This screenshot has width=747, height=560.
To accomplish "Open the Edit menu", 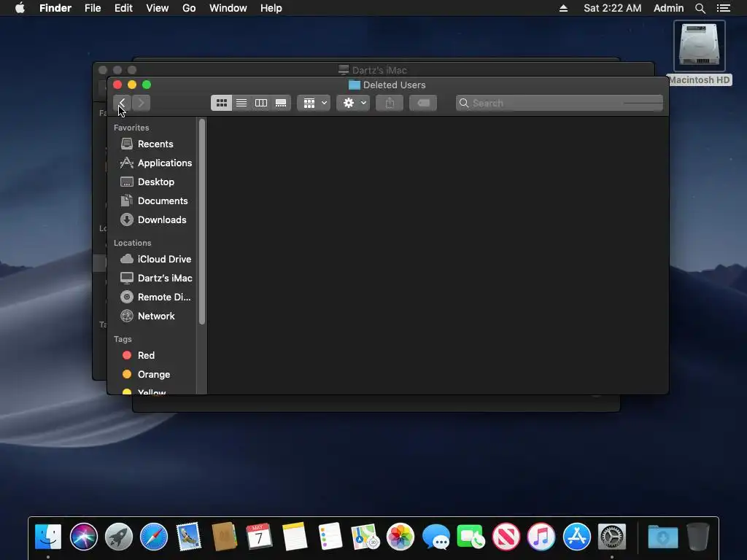I will pyautogui.click(x=123, y=8).
